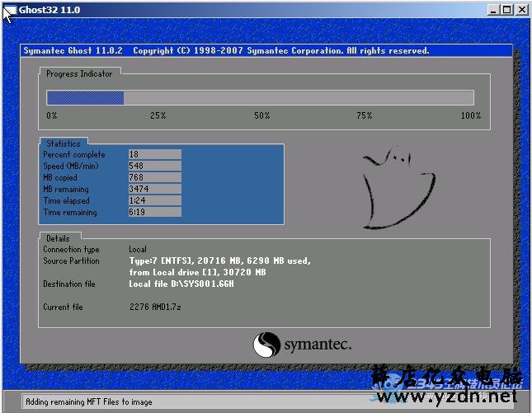The height and width of the screenshot is (413, 532).
Task: Select the Details panel tab label
Action: pyautogui.click(x=58, y=238)
